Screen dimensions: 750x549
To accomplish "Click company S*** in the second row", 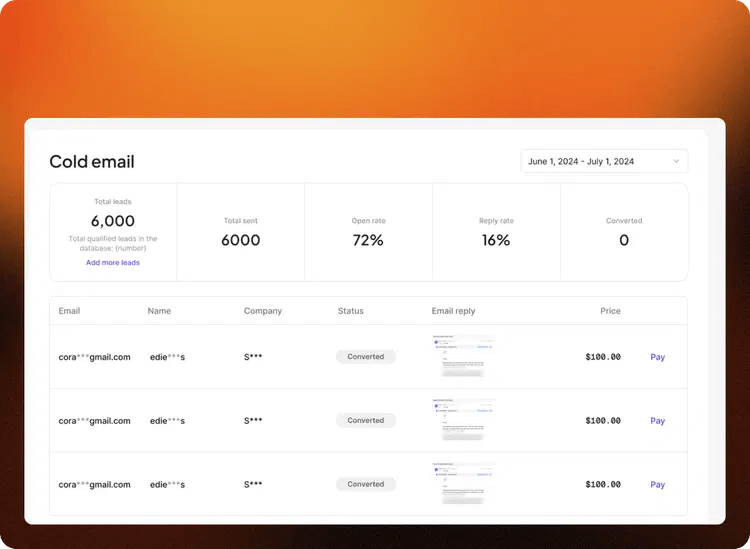I will [253, 421].
